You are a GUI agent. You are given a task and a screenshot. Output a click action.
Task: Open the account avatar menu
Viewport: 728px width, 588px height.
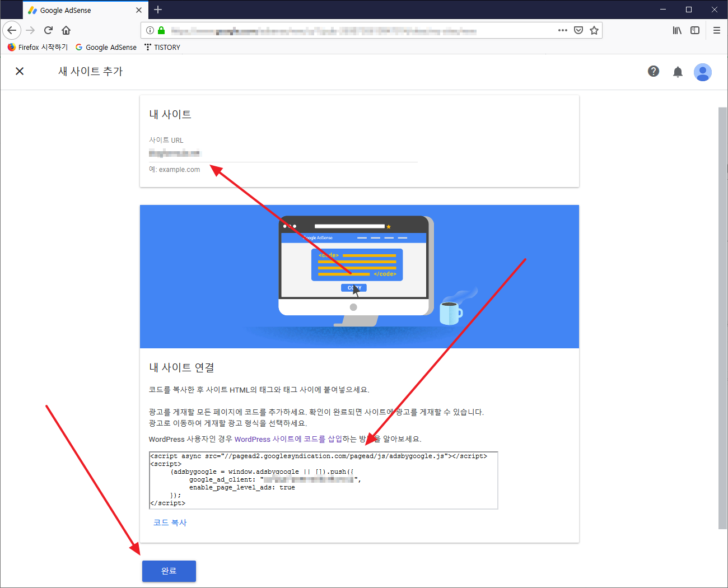[x=702, y=72]
